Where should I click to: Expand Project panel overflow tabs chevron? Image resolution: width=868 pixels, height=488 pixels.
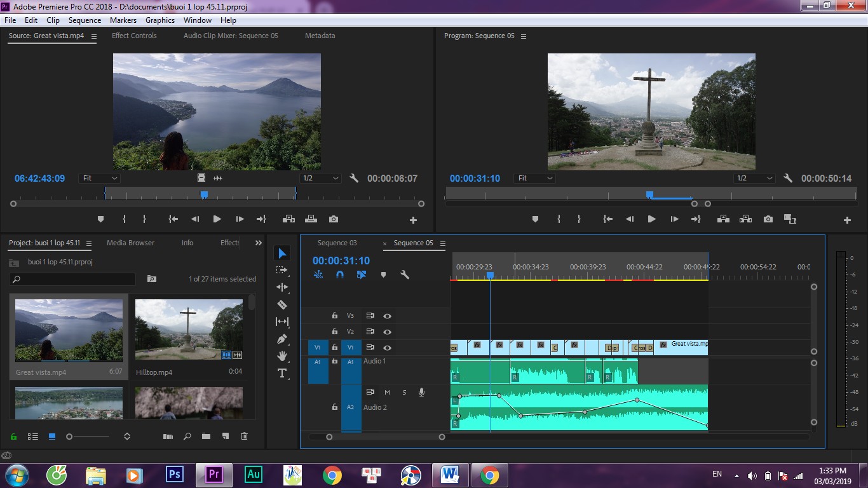pyautogui.click(x=259, y=243)
